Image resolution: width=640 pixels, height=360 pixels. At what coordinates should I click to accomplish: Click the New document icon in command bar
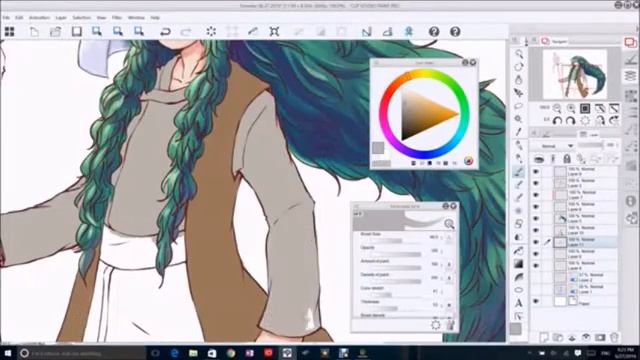[35, 31]
